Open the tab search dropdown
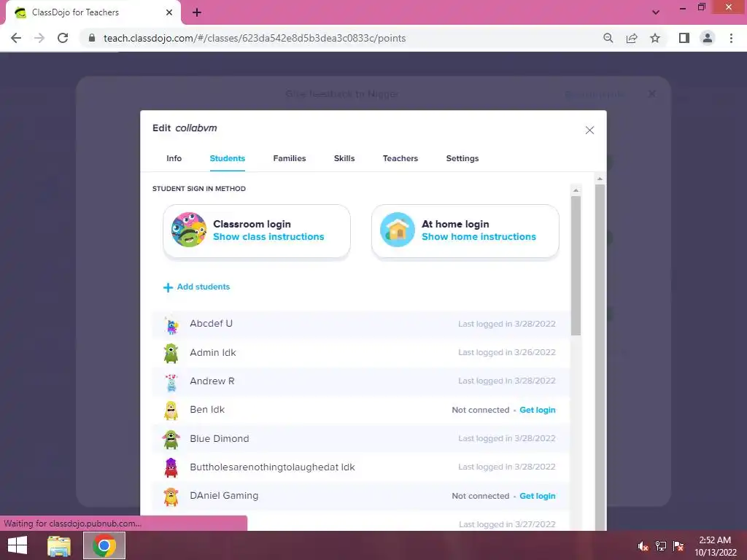747x560 pixels. 656,12
